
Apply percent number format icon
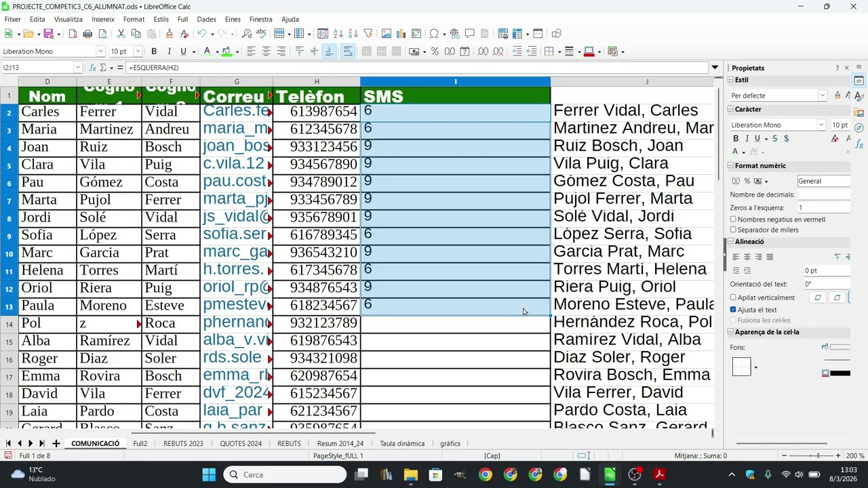pos(435,52)
